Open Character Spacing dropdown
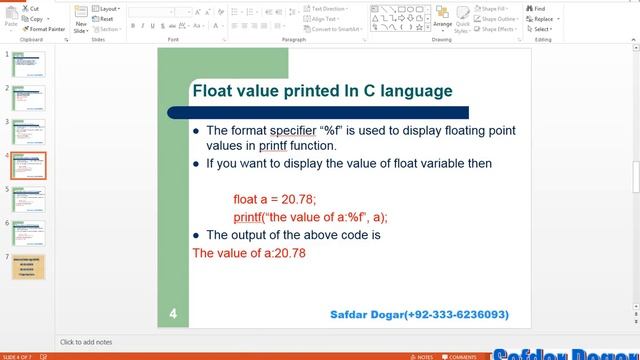640x360 pixels. click(183, 26)
